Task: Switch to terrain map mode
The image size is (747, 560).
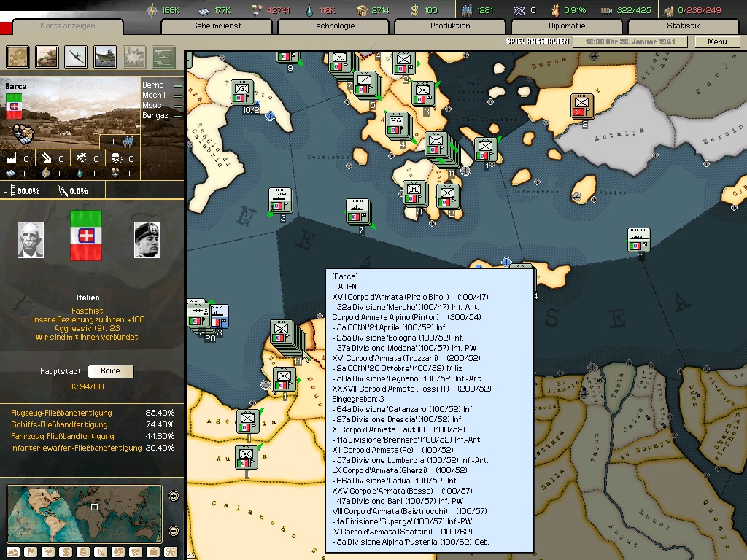Action: pos(12,551)
